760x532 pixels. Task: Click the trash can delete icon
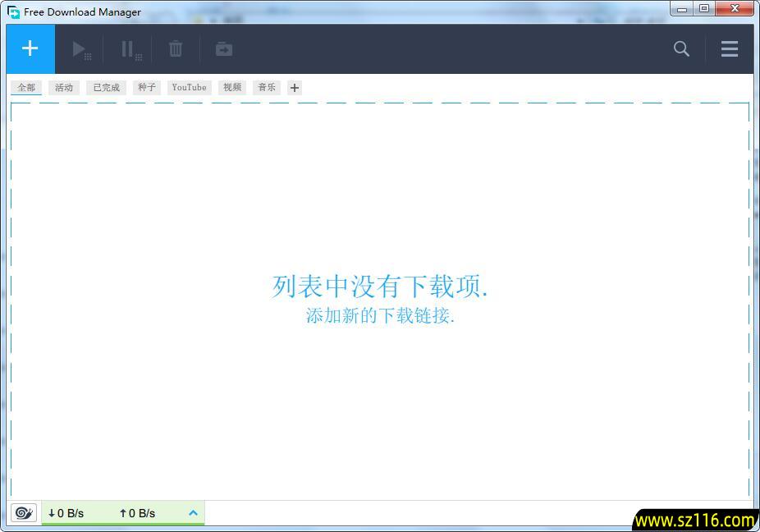click(x=176, y=49)
